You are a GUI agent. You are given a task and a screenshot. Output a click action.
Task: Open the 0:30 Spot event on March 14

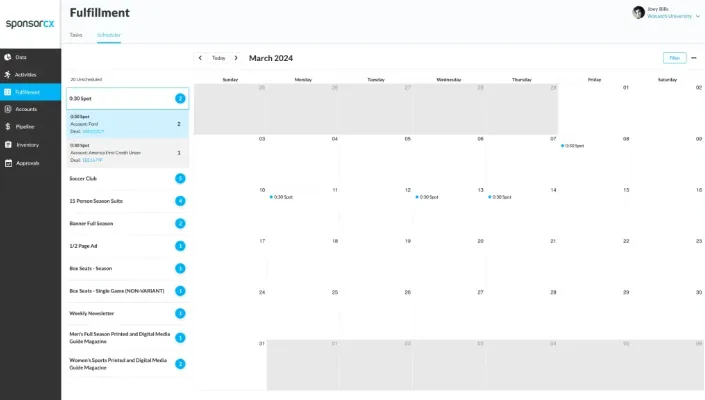(500, 197)
